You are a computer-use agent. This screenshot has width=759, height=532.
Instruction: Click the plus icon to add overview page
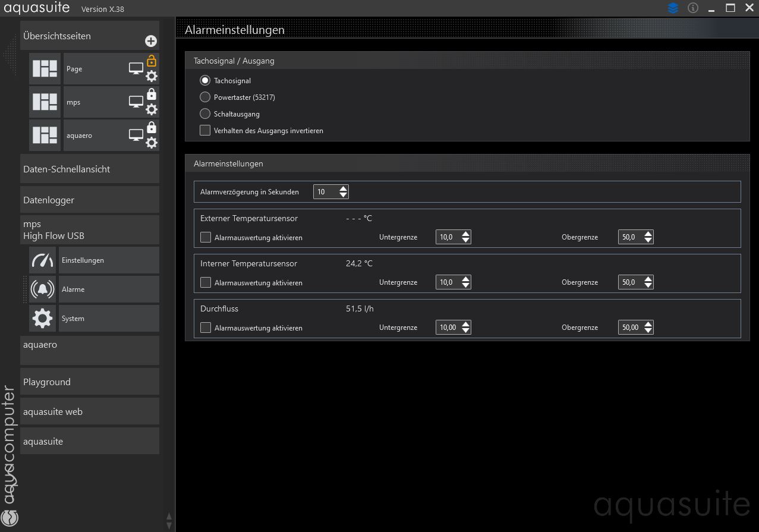[x=151, y=41]
